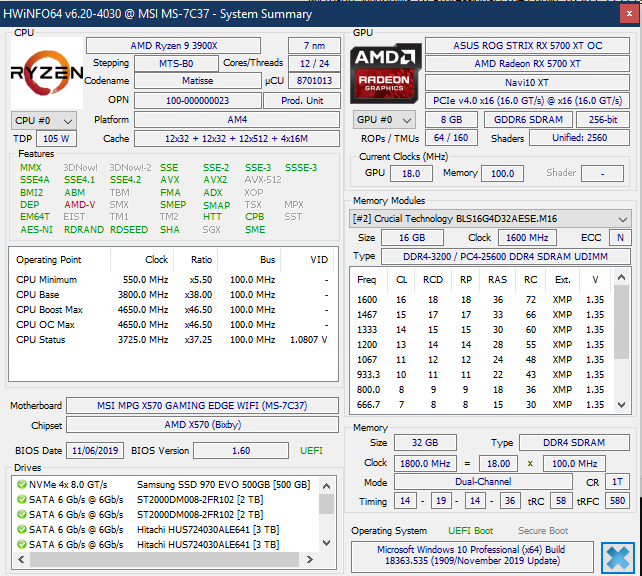Click the GPU clock 18.0 field
This screenshot has height=576, width=642.
(x=411, y=174)
